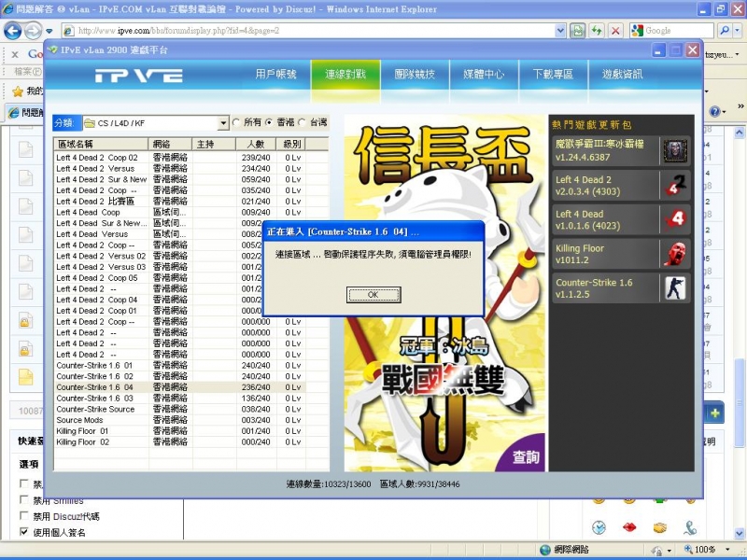Enable the 禁用 Smilies checkbox

pyautogui.click(x=23, y=500)
